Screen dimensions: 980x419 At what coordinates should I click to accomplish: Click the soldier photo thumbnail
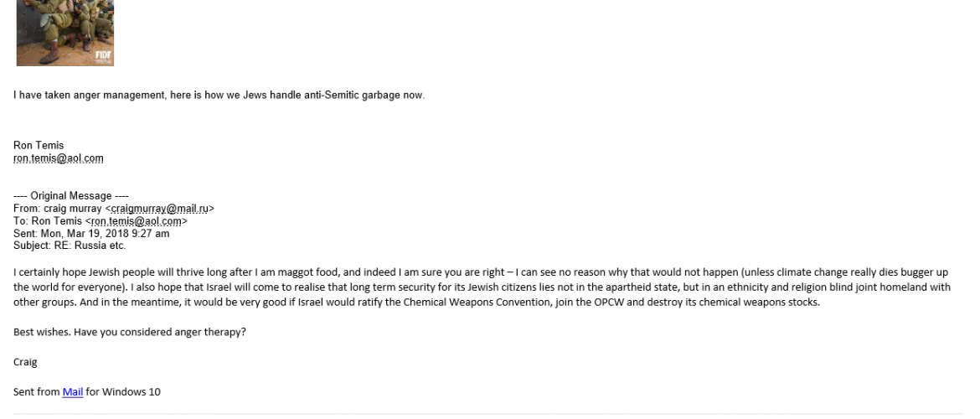(64, 32)
